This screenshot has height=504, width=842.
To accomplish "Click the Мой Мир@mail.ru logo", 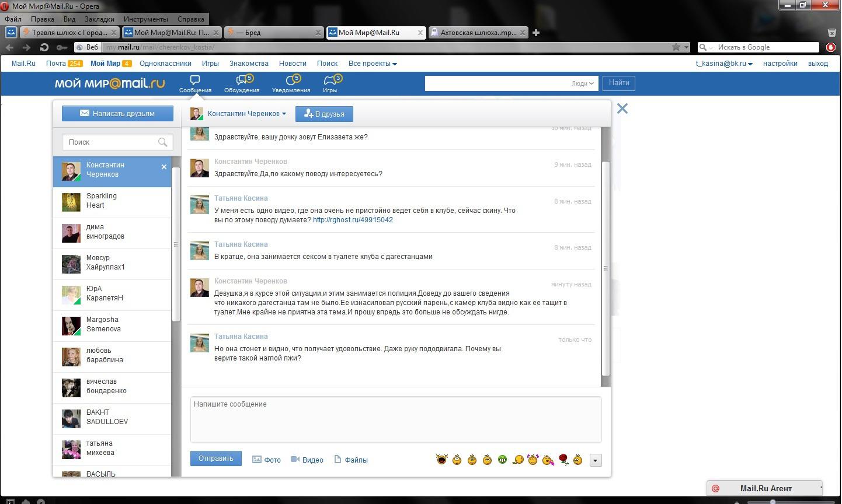I will point(110,83).
